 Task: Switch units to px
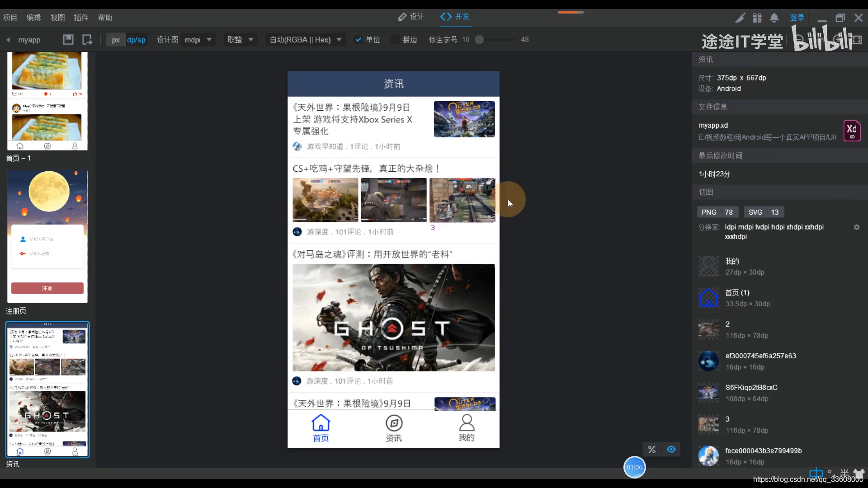pos(116,40)
